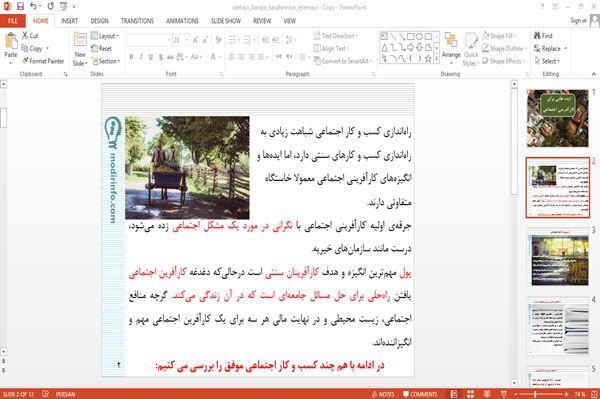This screenshot has height=399, width=600.
Task: Open the Quick Styles gallery
Action: click(471, 49)
